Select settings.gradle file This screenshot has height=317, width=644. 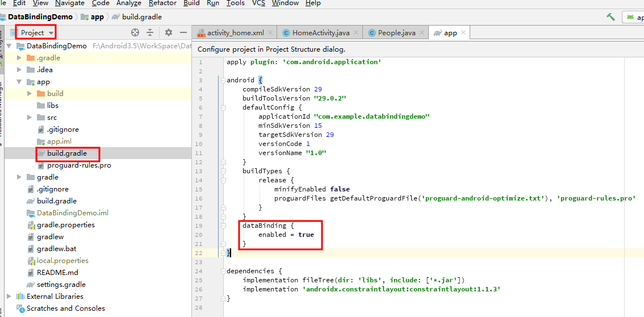(61, 285)
